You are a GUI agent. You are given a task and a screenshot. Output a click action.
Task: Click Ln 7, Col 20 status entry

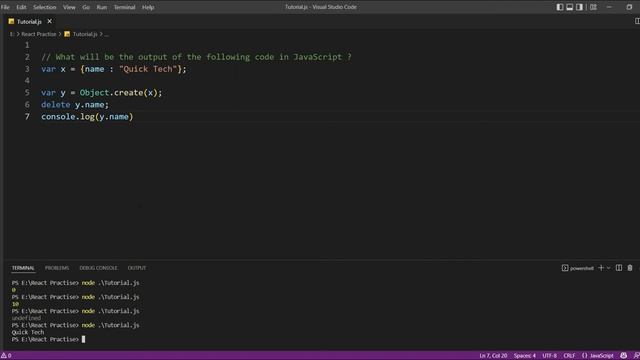pos(493,356)
